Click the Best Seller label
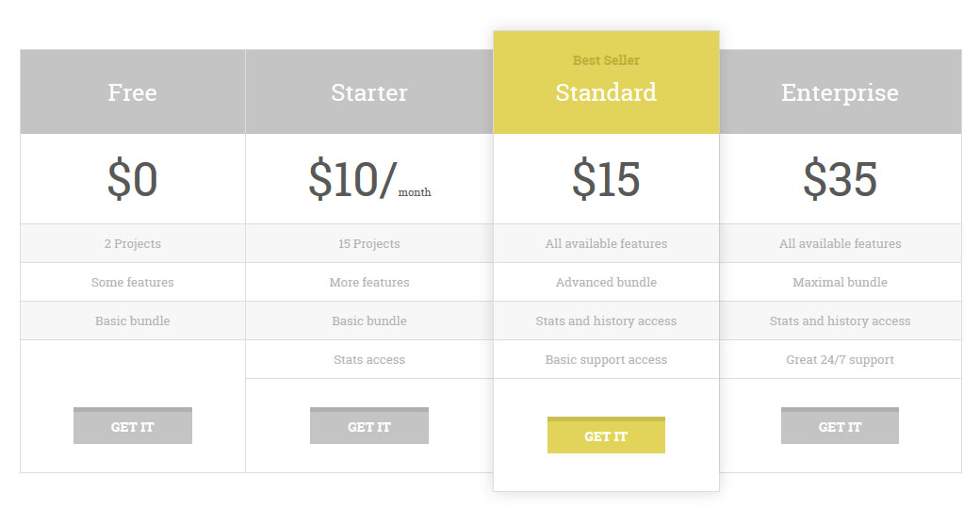 coord(606,60)
